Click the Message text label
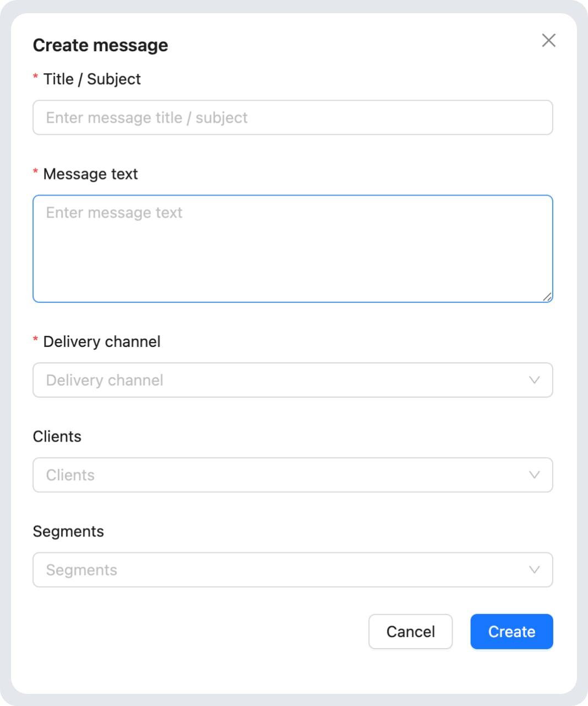The height and width of the screenshot is (706, 588). pos(90,174)
